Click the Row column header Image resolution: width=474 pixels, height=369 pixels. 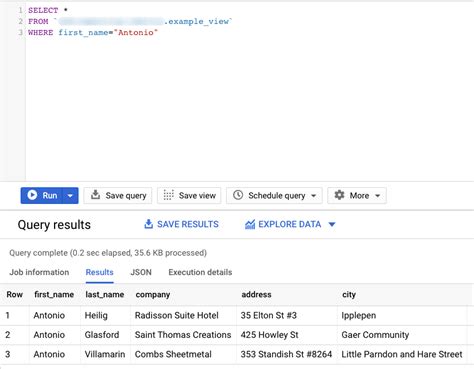[14, 295]
